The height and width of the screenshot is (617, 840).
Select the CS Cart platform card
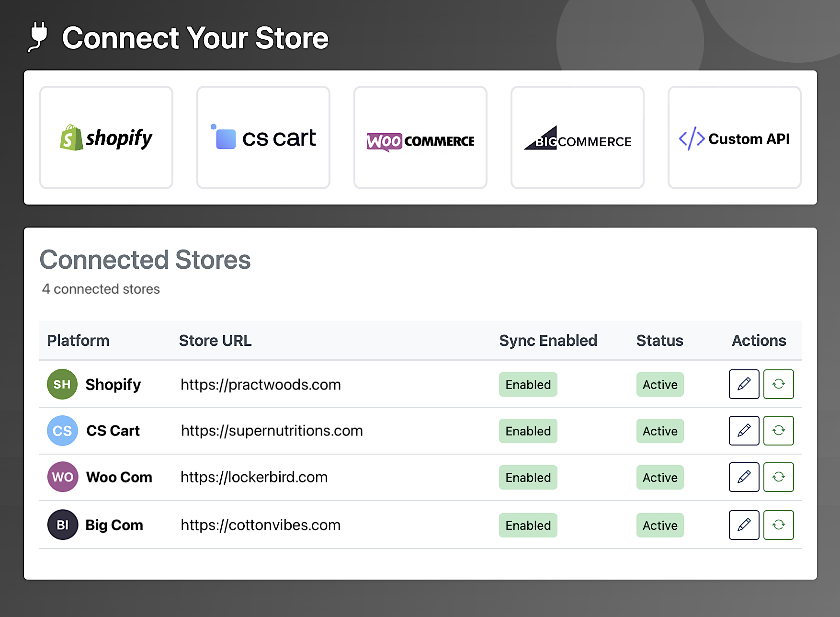[263, 137]
